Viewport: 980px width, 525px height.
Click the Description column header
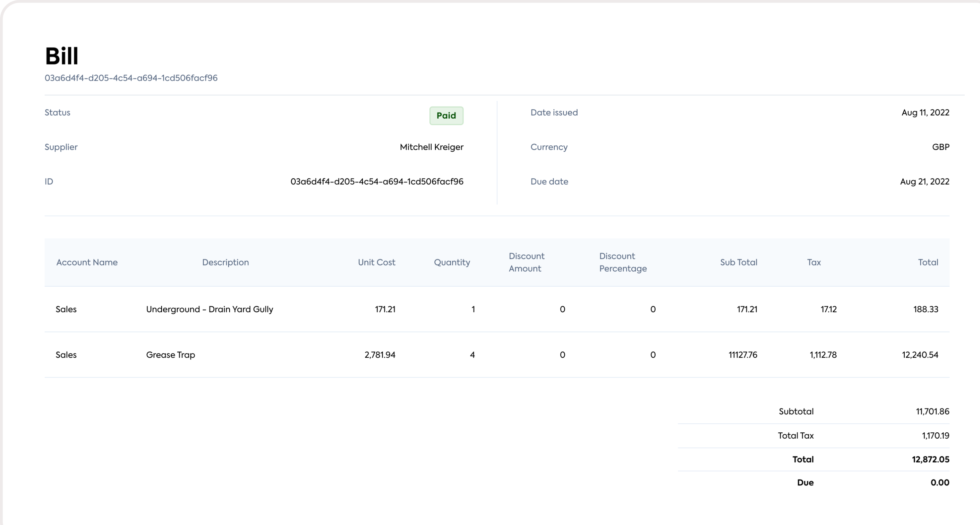pos(225,262)
